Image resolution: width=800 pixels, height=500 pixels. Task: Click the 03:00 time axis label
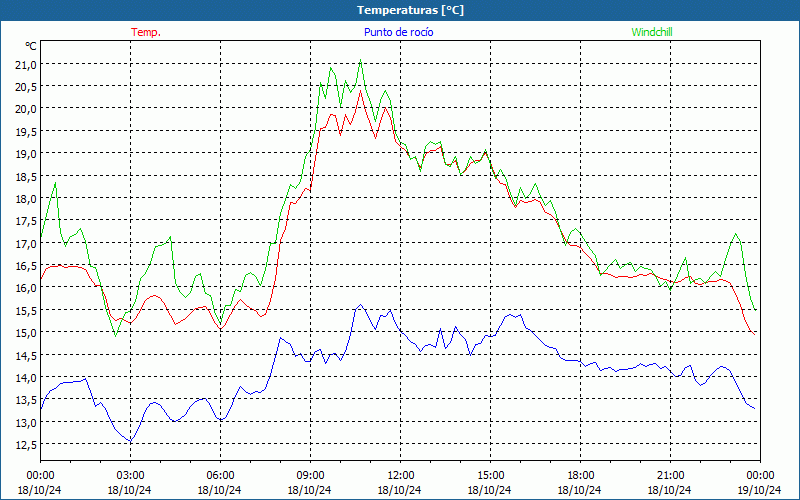(x=130, y=475)
